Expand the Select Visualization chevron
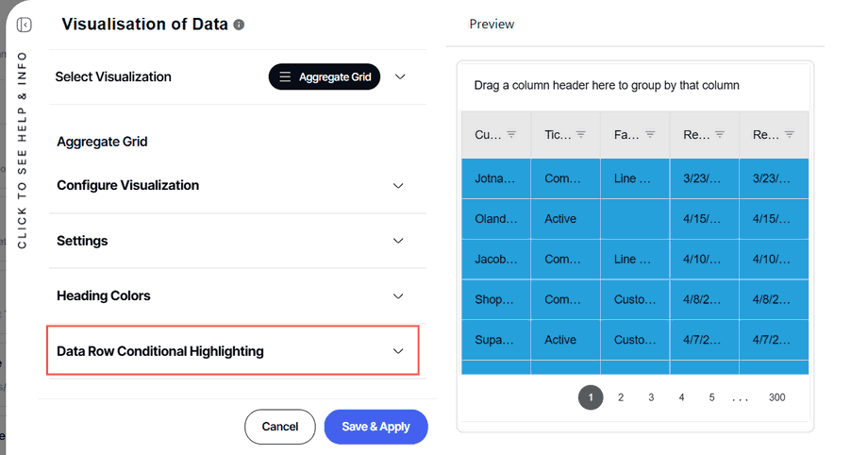This screenshot has width=868, height=455. 400,77
